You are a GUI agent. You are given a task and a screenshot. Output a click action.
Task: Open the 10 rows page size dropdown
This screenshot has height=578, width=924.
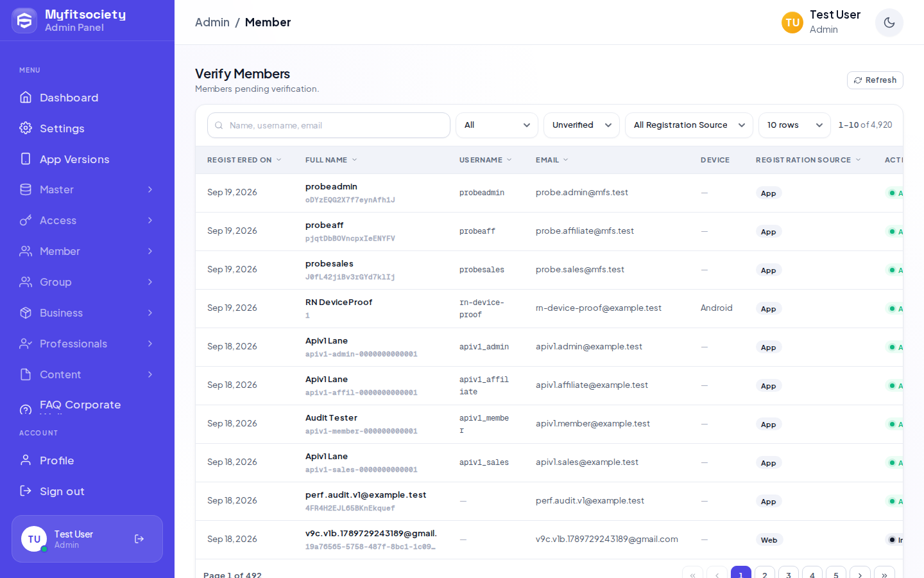tap(794, 125)
